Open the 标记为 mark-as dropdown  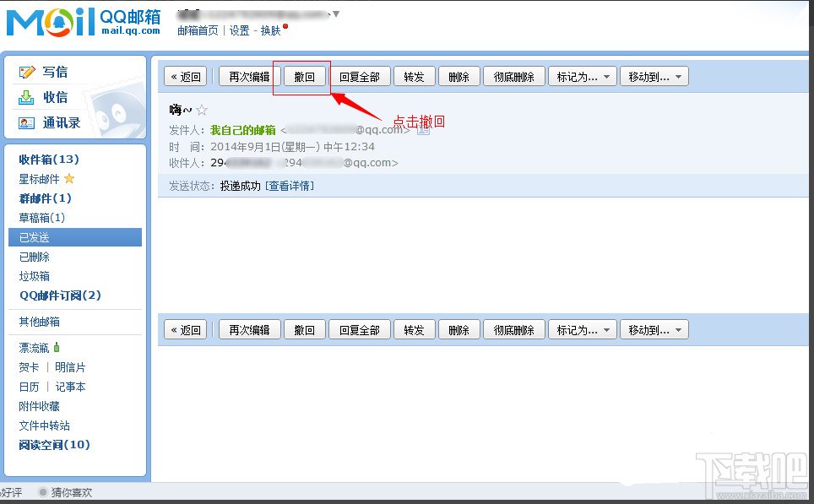(x=582, y=76)
